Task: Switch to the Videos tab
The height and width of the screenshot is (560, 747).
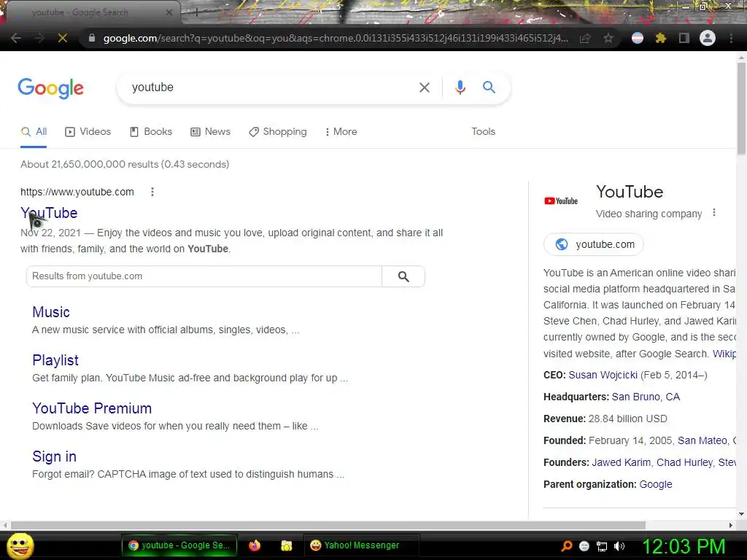Action: pyautogui.click(x=88, y=132)
